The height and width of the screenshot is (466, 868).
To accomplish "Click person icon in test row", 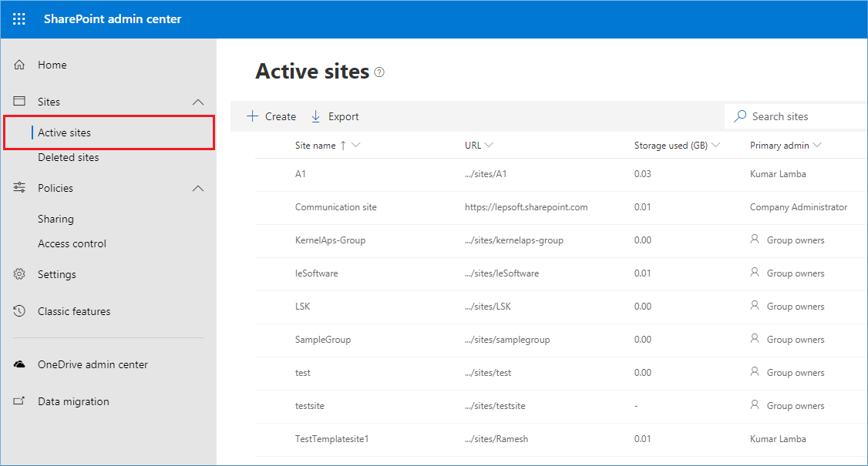I will point(755,373).
